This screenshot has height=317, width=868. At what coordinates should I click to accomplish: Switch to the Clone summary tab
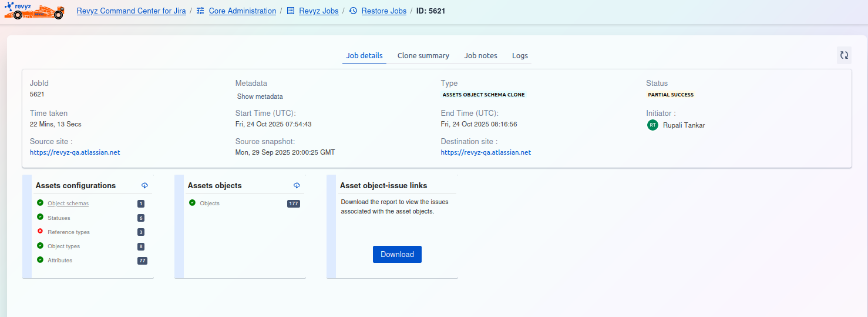click(423, 56)
